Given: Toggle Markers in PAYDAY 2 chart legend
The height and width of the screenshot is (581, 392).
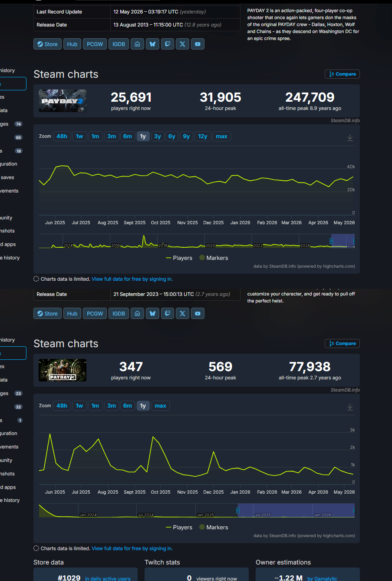Looking at the screenshot, I should point(214,258).
